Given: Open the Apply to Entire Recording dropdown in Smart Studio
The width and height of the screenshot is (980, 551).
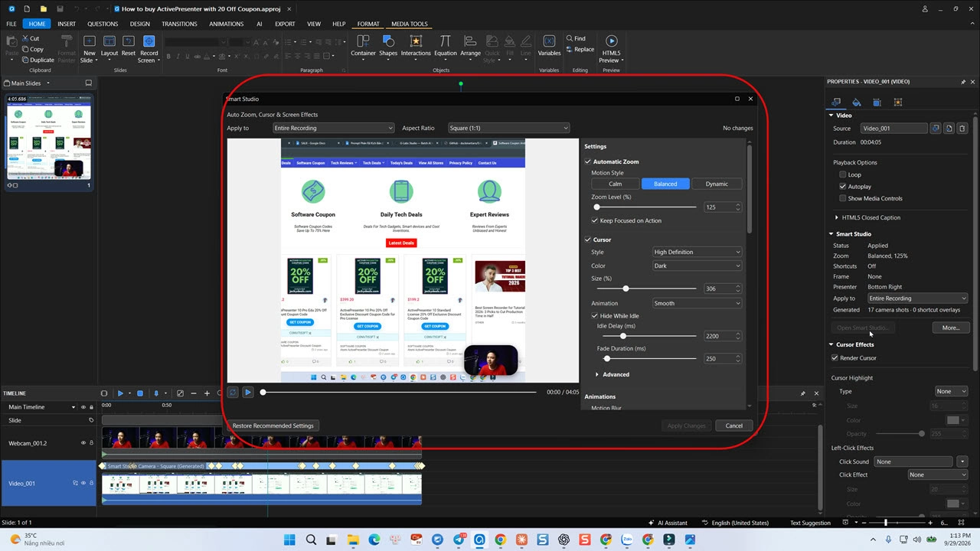Looking at the screenshot, I should 334,128.
